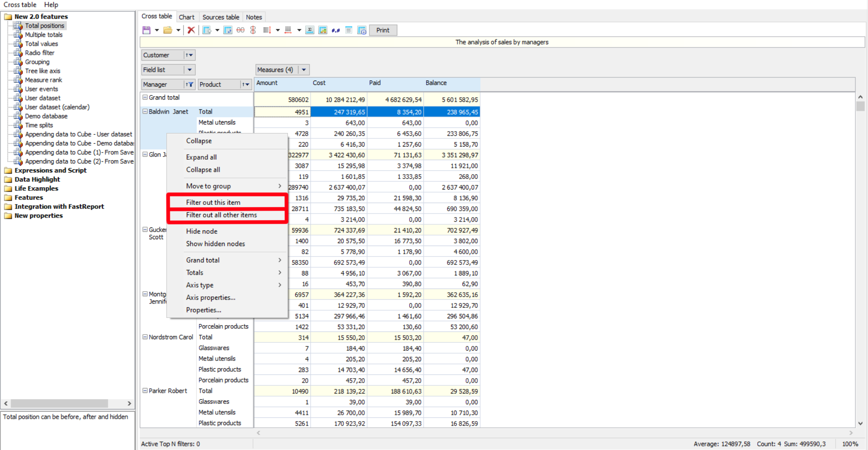Collapse the Grand total node
Viewport: 868px width, 450px height.
point(145,97)
